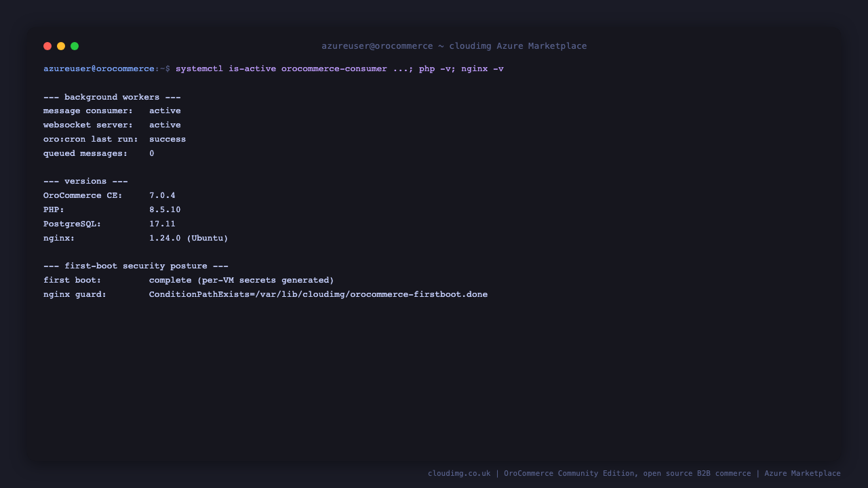Click the "nginx guard:" label
This screenshot has width=868, height=488.
tap(75, 295)
